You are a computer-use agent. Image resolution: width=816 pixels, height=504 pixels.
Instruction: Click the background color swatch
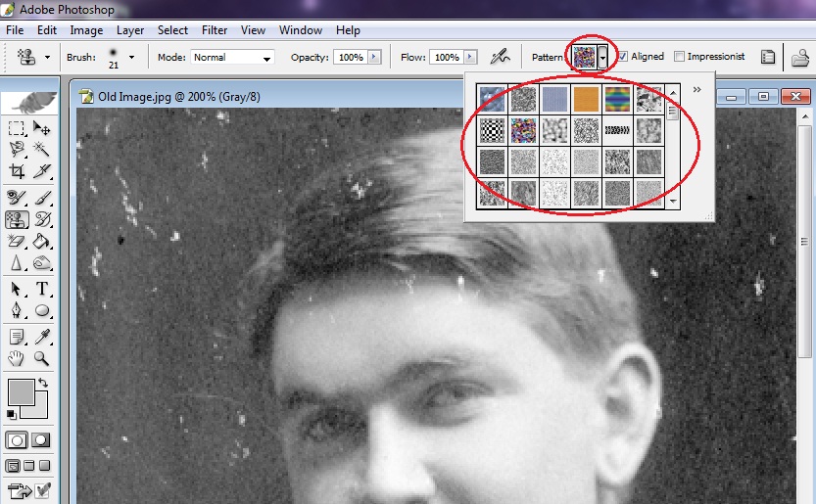40,410
